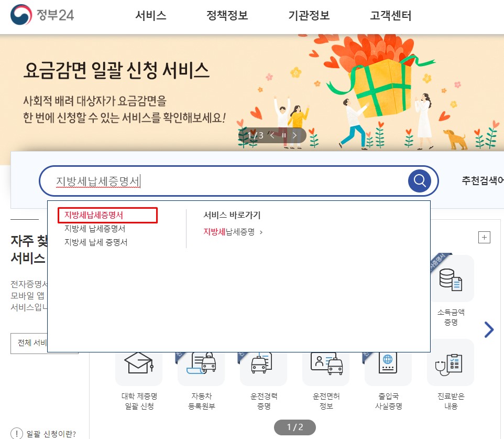Click the 전체 서비스 button

[29, 344]
